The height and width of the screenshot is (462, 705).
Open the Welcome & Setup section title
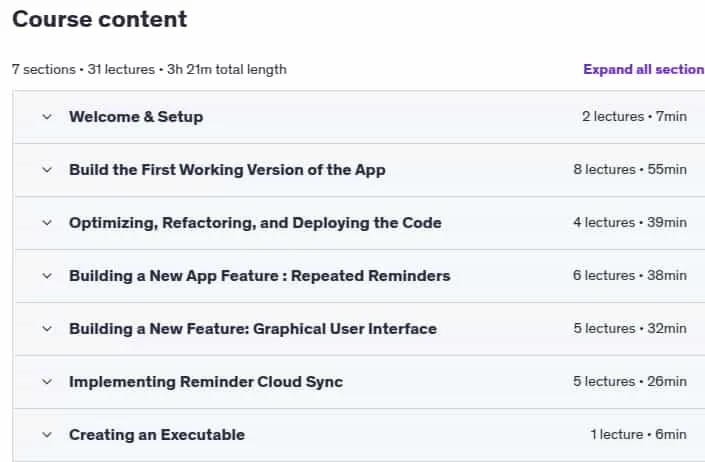click(136, 117)
